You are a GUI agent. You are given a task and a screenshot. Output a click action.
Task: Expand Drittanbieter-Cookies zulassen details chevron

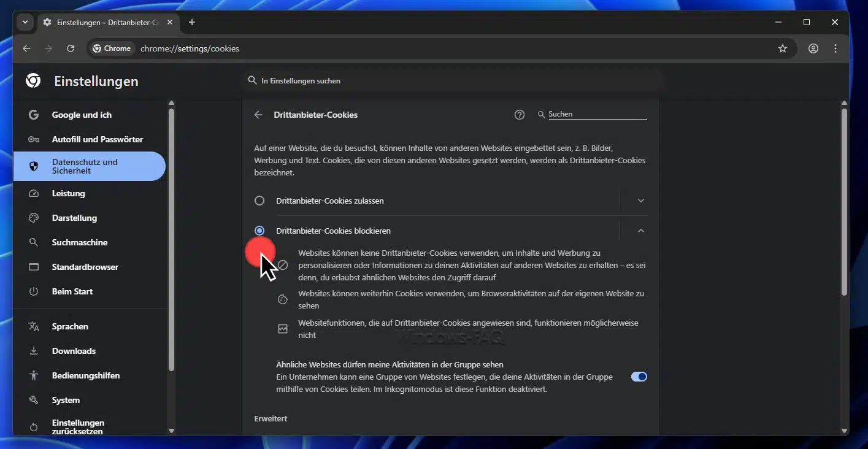coord(641,201)
